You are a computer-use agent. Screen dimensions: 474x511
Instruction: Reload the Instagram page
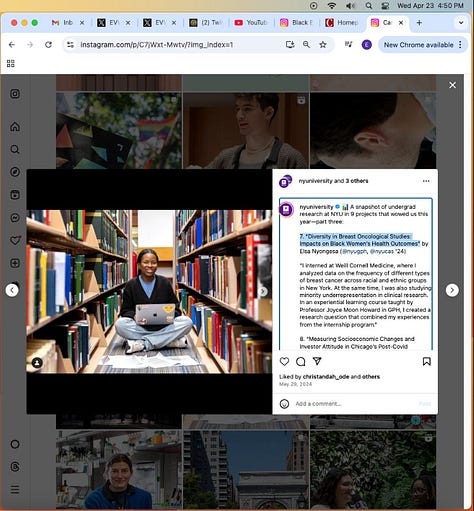tap(48, 45)
